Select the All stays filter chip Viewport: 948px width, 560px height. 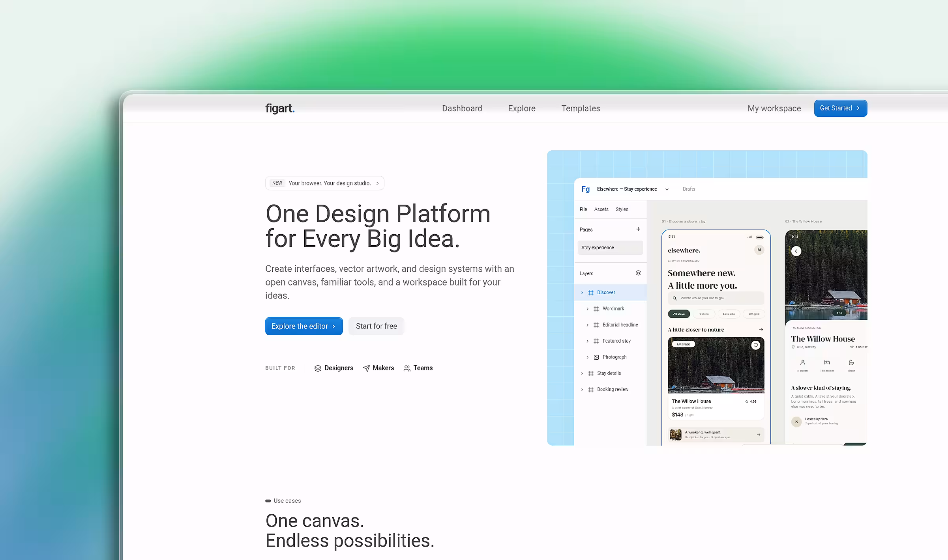[679, 314]
